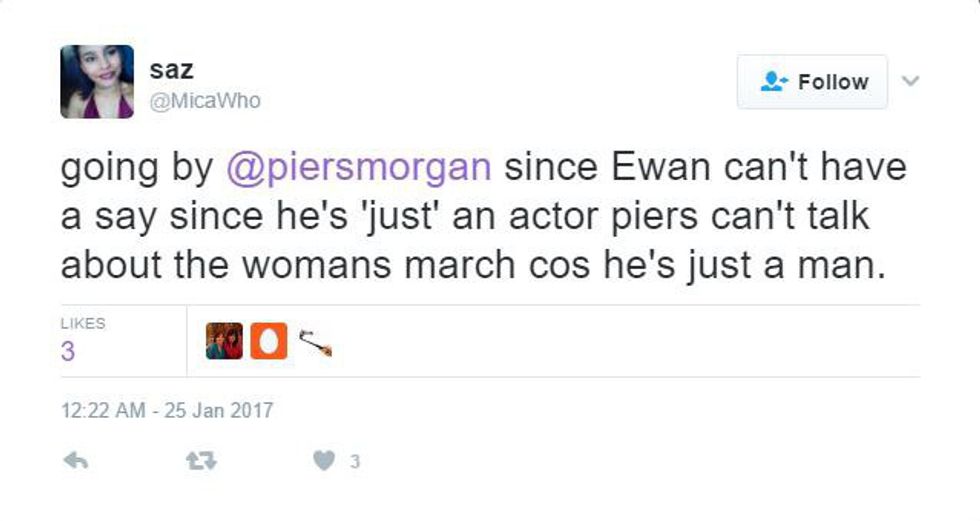Image resolution: width=980 pixels, height=521 pixels.
Task: Open the 12:22 AM - 25 Jan 2017 timestamp
Action: (166, 410)
